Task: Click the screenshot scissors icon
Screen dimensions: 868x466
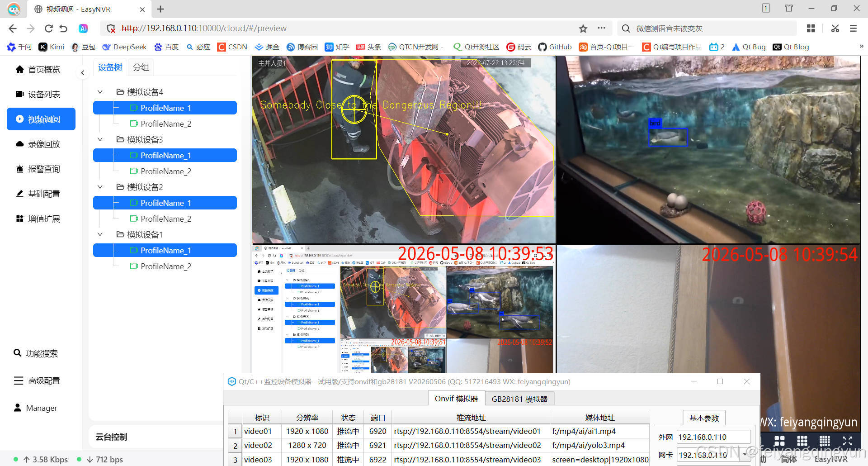Action: (835, 29)
